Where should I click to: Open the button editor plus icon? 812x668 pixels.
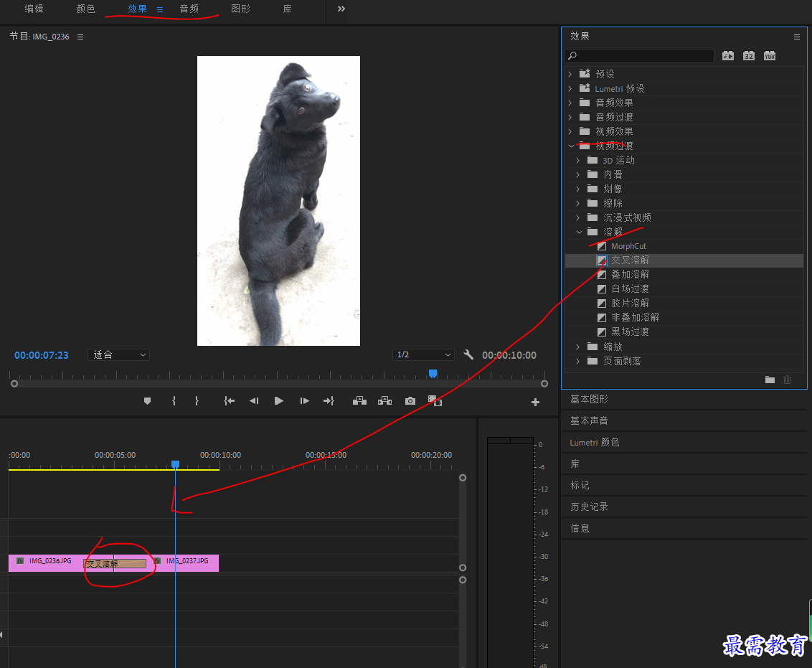point(535,403)
